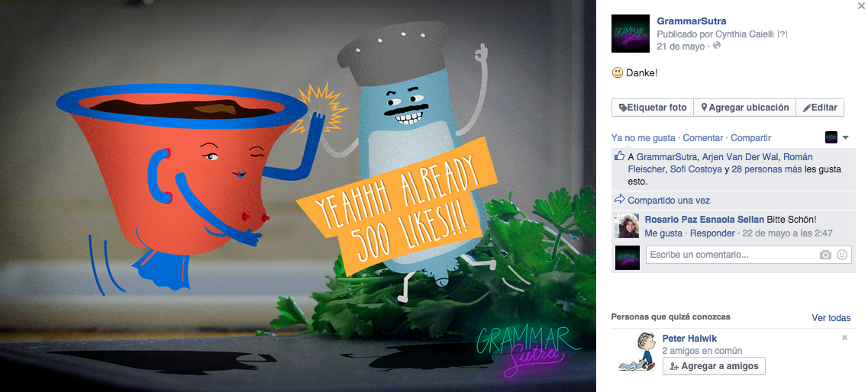Click the Editar button
The image size is (868, 392).
pyautogui.click(x=820, y=108)
